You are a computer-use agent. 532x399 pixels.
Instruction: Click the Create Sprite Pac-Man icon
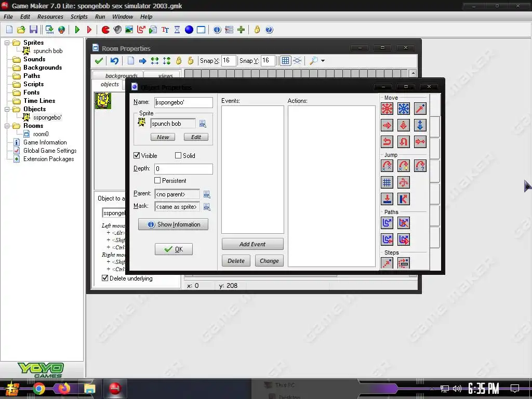(x=105, y=30)
